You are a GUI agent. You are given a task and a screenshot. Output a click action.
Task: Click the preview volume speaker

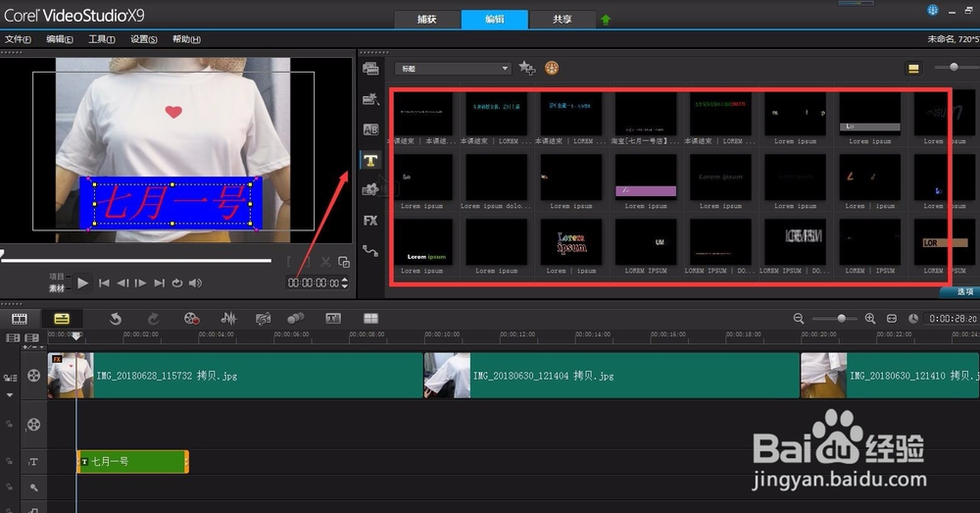[196, 283]
